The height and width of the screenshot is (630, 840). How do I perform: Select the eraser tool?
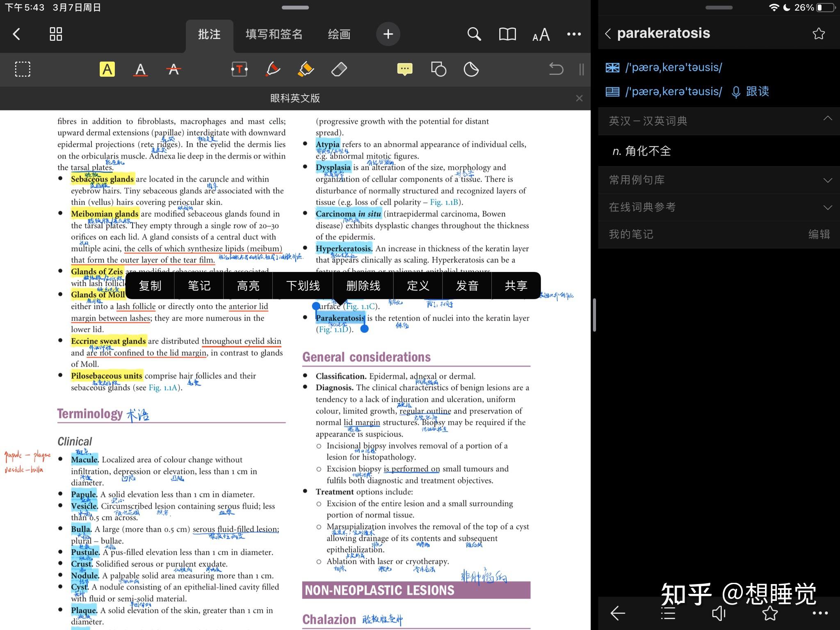[339, 69]
